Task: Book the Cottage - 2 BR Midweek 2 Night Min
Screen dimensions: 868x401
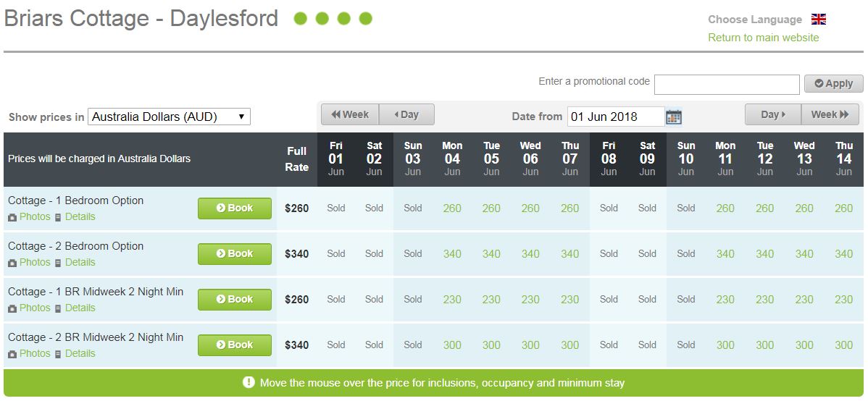Action: (x=235, y=345)
